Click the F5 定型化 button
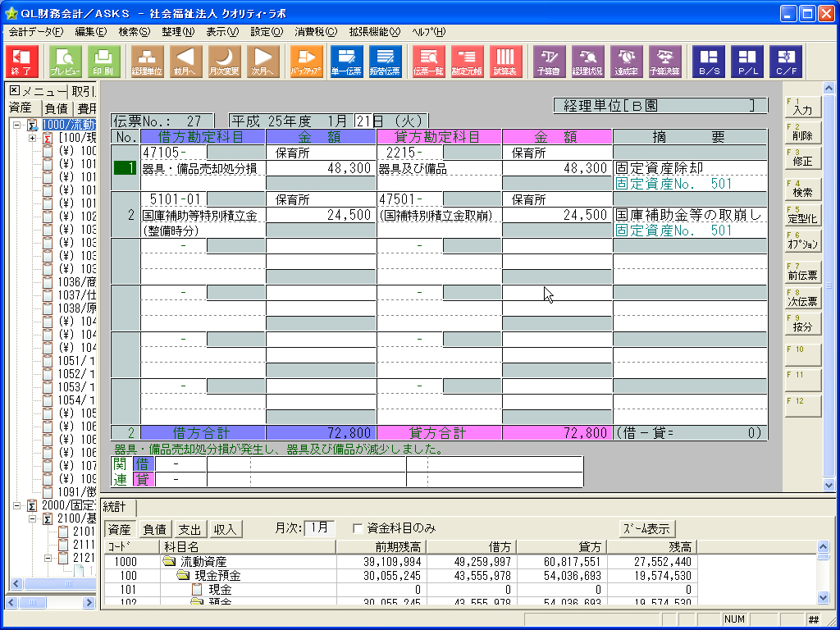The image size is (840, 630). click(802, 216)
